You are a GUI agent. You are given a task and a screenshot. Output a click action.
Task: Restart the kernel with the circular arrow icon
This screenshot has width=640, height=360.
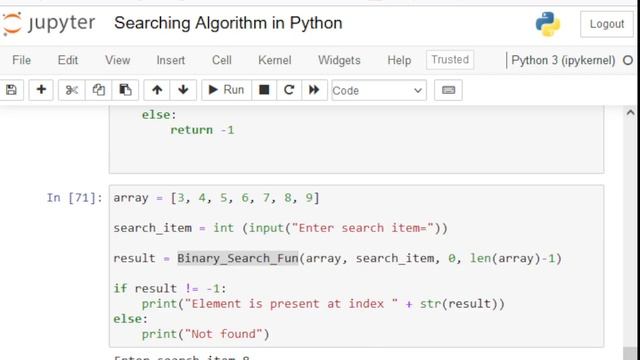click(x=289, y=90)
